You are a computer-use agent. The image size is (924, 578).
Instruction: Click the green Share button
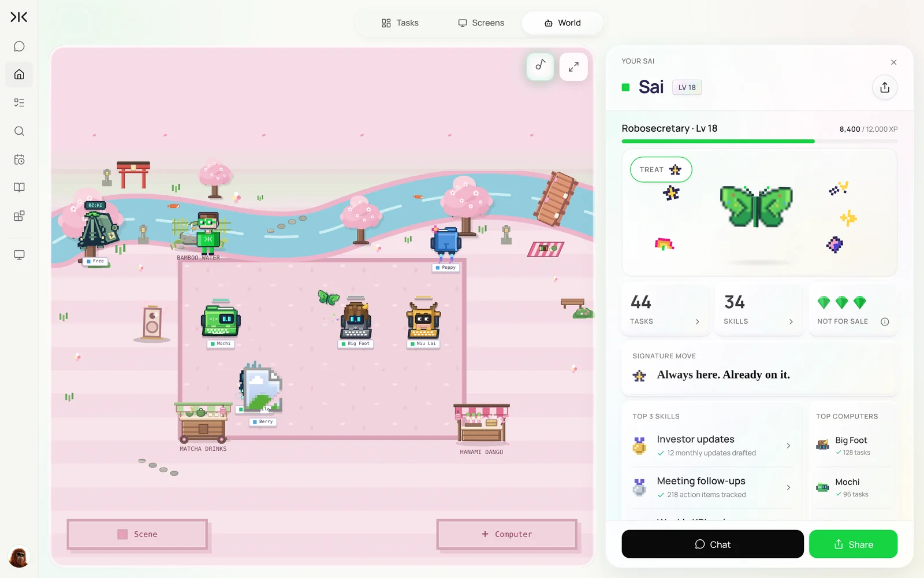coord(853,544)
